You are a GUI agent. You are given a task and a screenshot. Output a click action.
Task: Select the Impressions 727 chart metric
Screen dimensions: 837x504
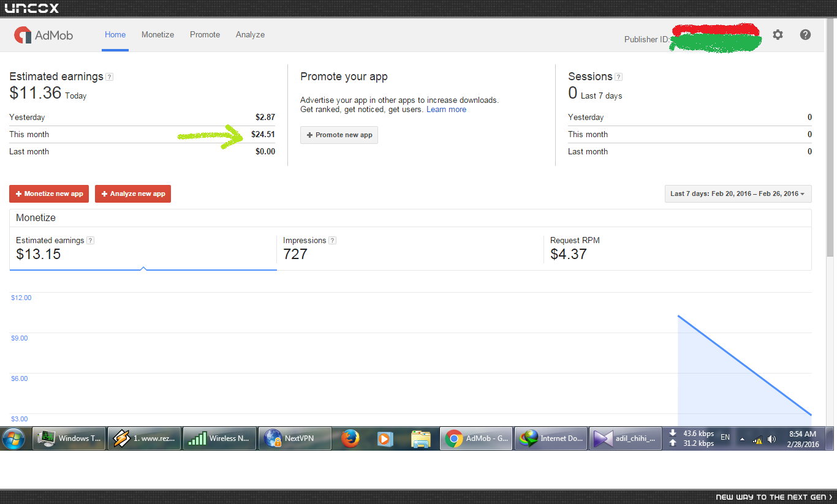point(410,249)
